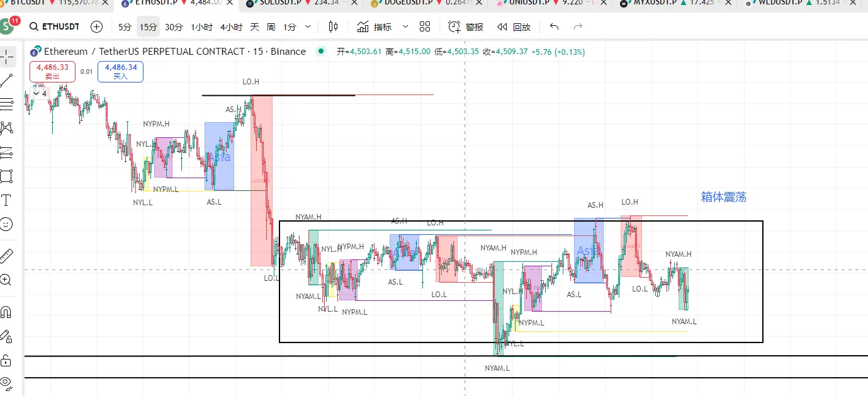The image size is (868, 396).
Task: Switch to 5分 timeframe
Action: point(125,27)
